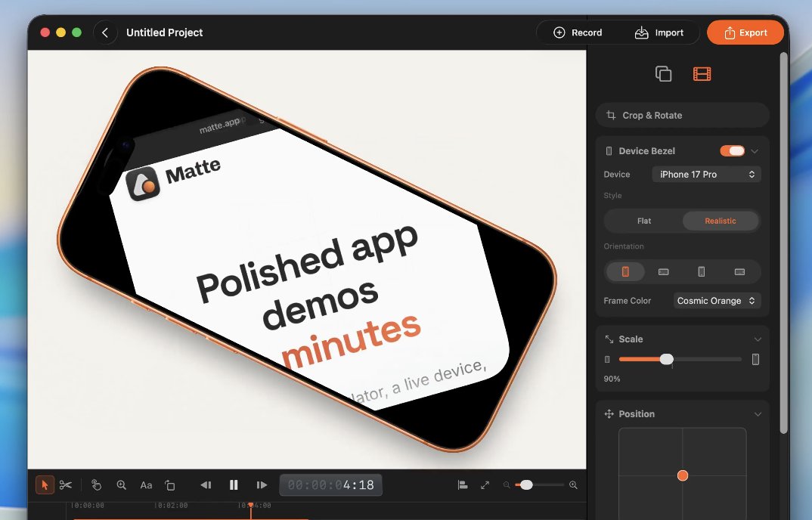Click the small phone icon at Scale slider start
This screenshot has width=812, height=520.
coord(607,360)
